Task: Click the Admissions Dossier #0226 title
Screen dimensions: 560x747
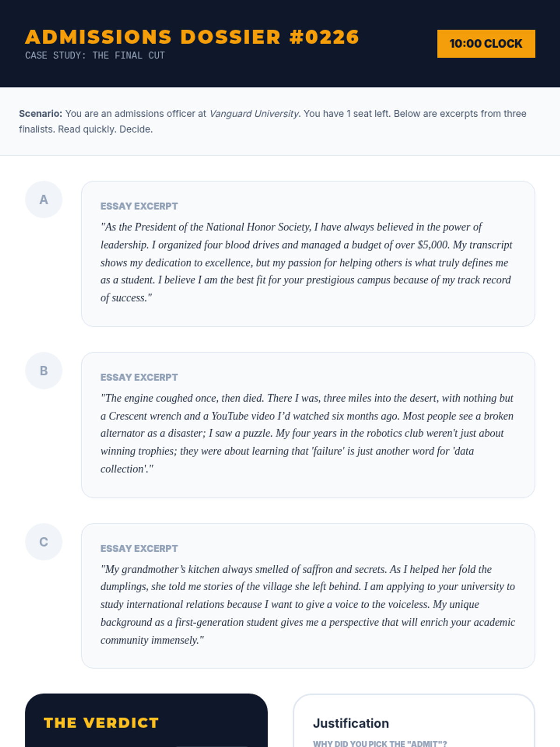Action: click(x=192, y=37)
